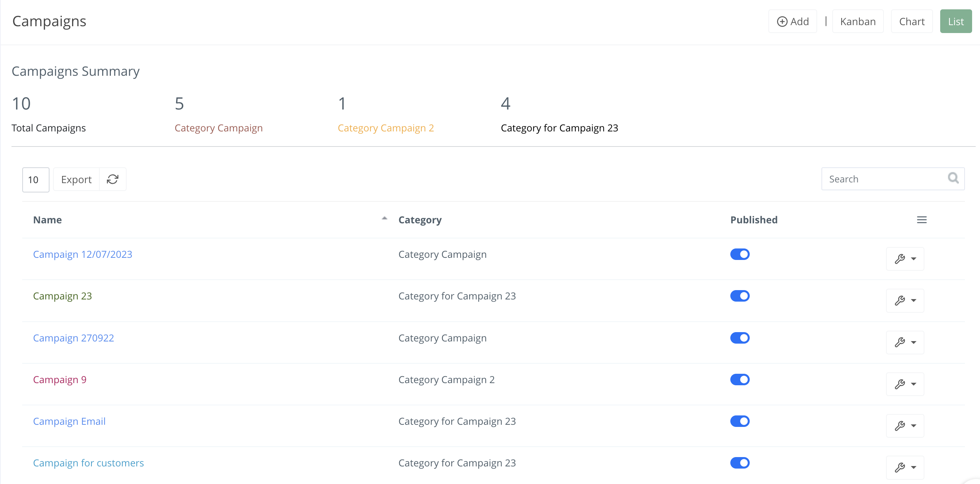Click the wrench icon on Campaign 23 row

pyautogui.click(x=900, y=300)
